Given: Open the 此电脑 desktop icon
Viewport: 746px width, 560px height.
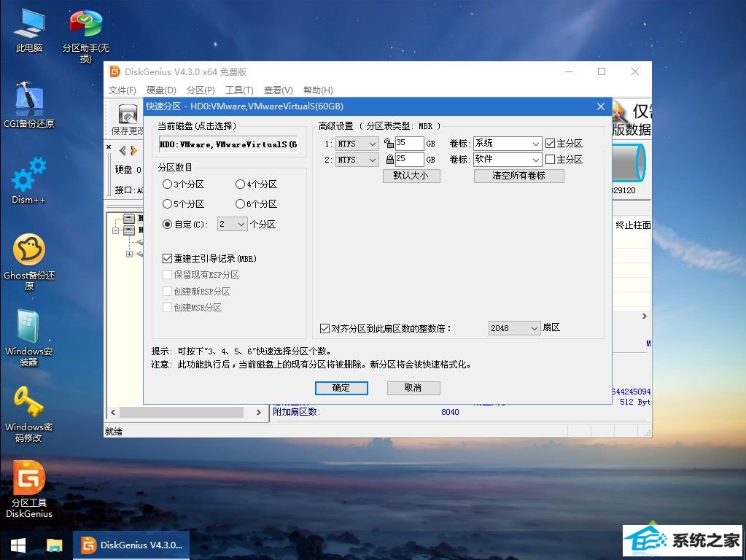Looking at the screenshot, I should (29, 29).
